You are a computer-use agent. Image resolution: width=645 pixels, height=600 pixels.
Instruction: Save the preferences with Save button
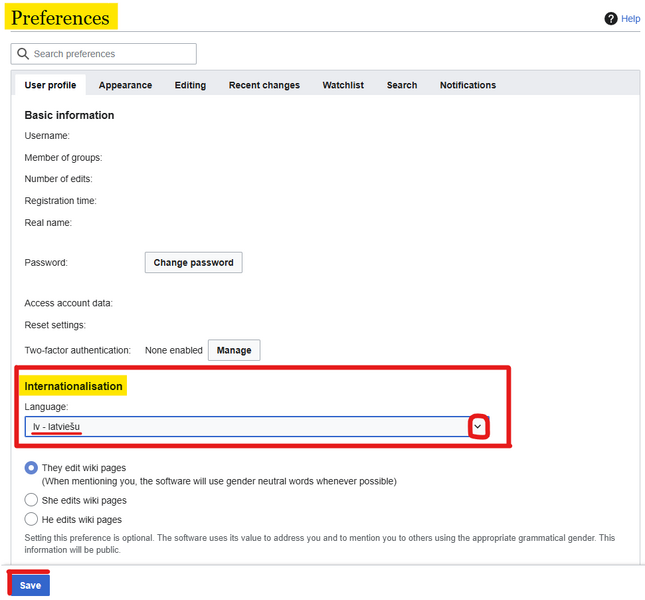(x=30, y=585)
